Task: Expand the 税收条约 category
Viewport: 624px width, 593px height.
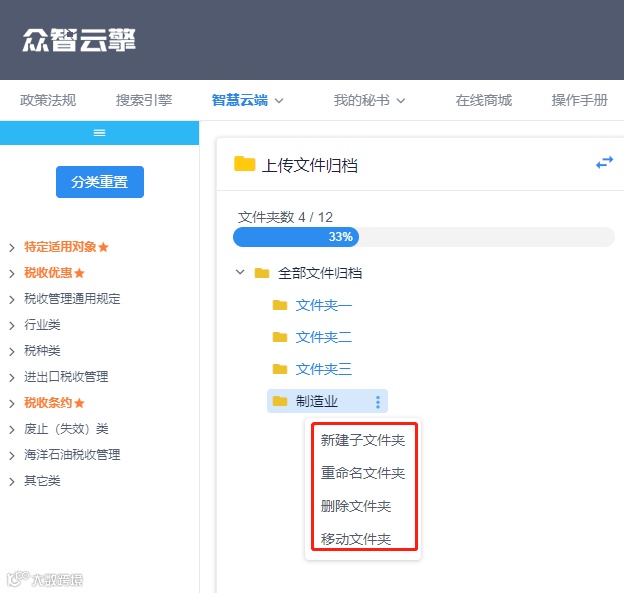Action: pos(12,404)
